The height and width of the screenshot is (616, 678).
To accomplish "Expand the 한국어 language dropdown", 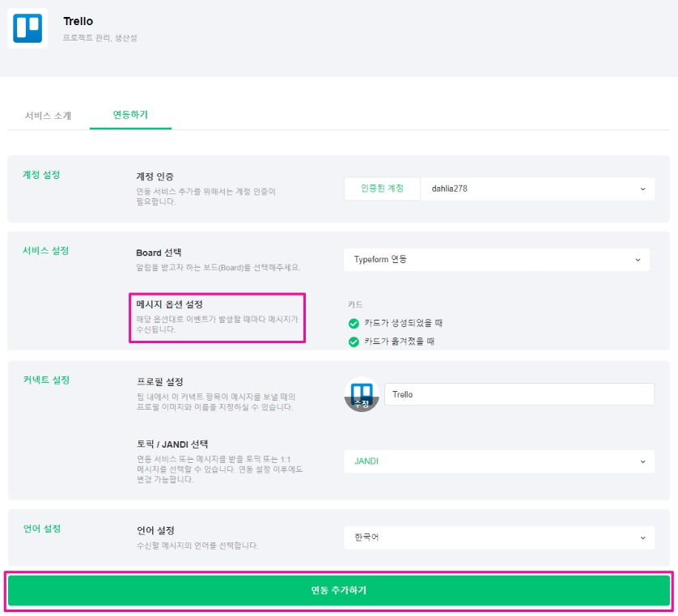I will (498, 537).
